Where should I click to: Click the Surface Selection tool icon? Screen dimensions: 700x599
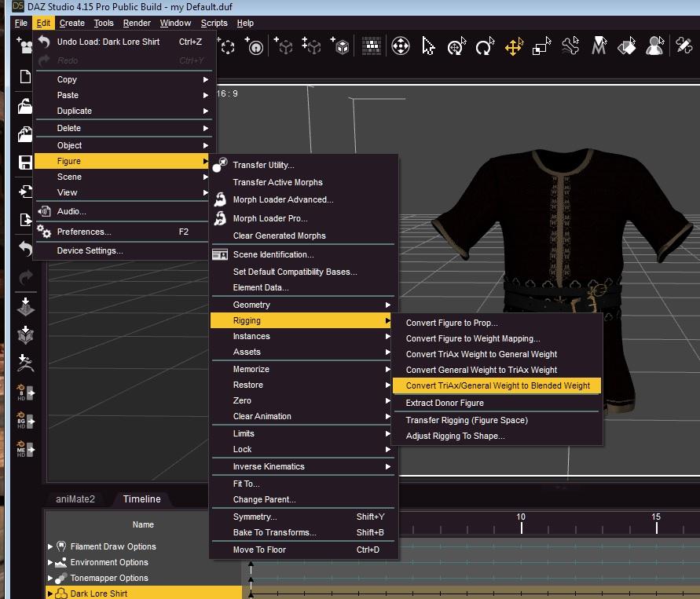pyautogui.click(x=626, y=47)
